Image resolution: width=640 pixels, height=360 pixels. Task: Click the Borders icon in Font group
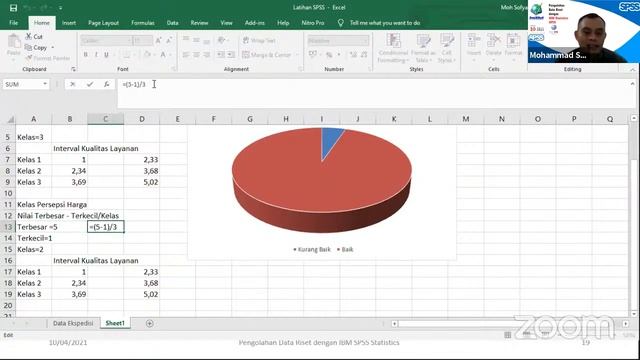[x=127, y=55]
